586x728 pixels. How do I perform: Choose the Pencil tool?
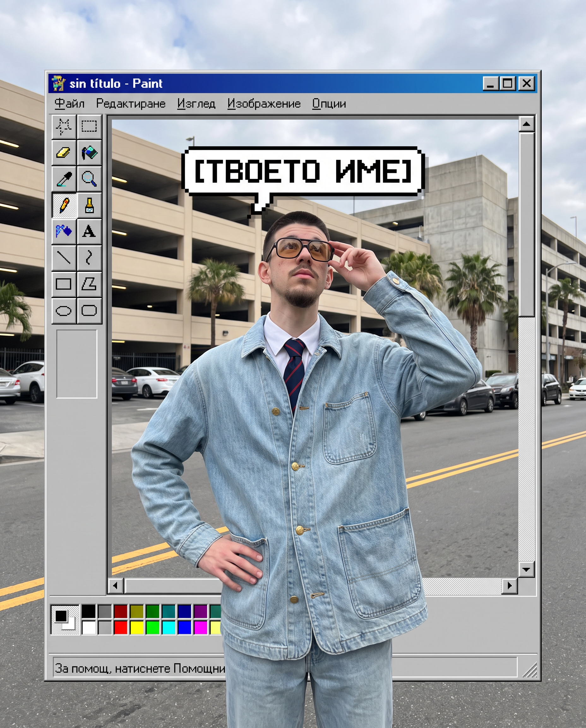64,205
